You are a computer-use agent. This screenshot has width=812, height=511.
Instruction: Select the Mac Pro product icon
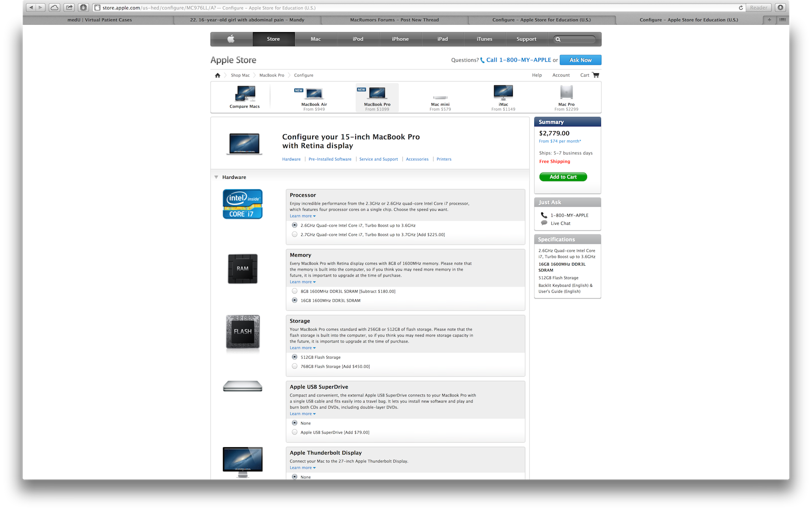566,92
